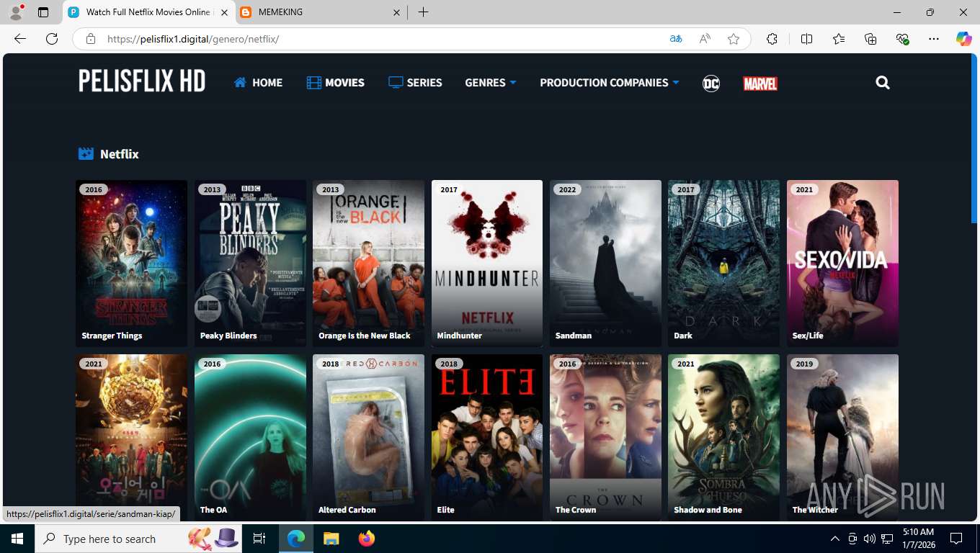Open the Elite series poster
980x553 pixels.
pos(487,437)
